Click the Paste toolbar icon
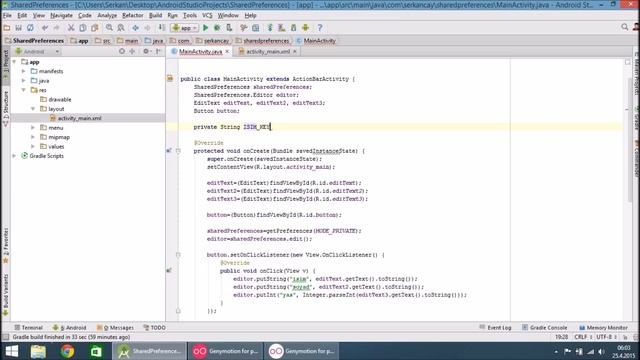 pos(95,28)
